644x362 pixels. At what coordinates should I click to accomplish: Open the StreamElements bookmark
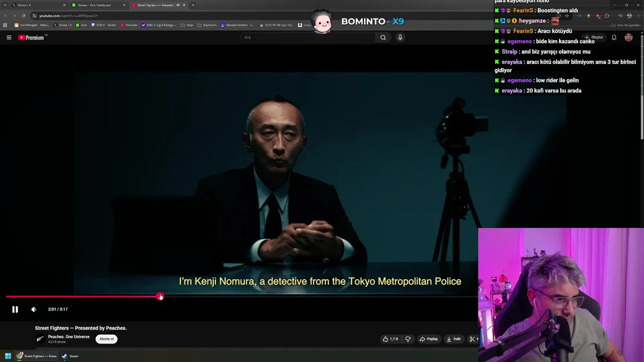point(237,25)
